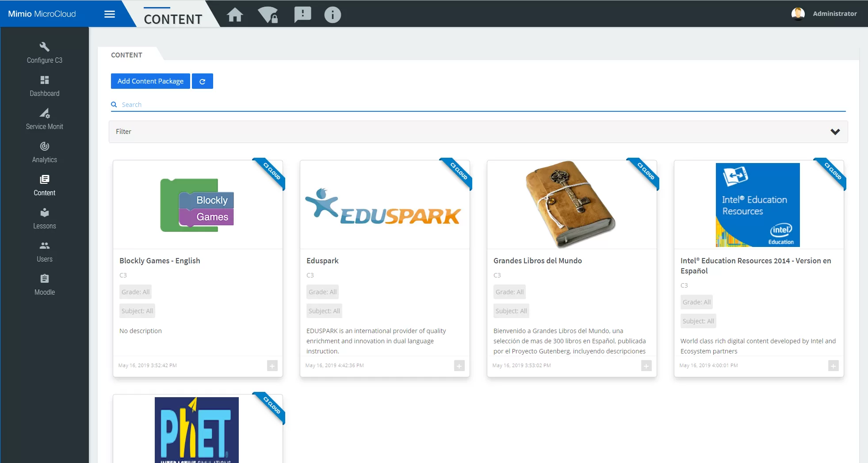
Task: Click Grade: All tag on Blockly card
Action: 136,292
